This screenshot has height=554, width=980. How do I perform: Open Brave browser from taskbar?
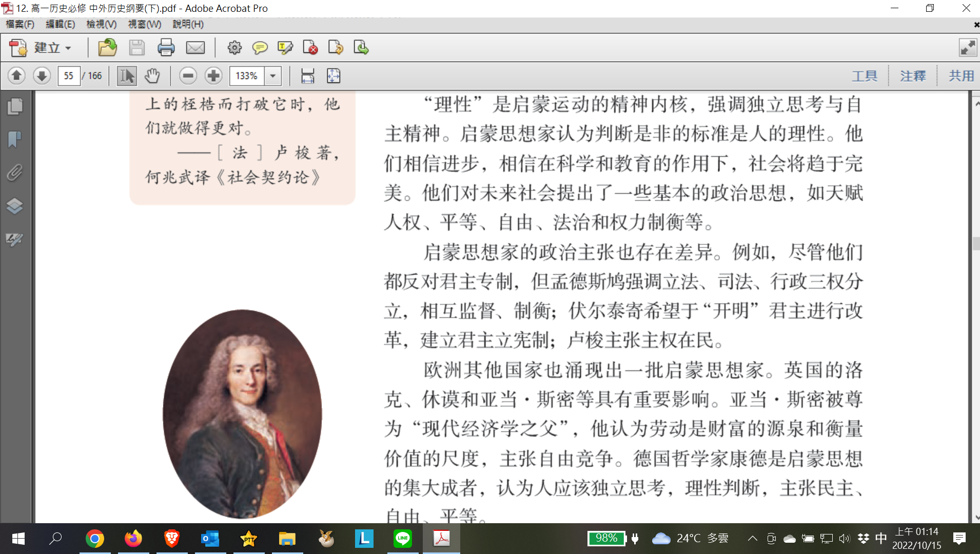coord(172,539)
